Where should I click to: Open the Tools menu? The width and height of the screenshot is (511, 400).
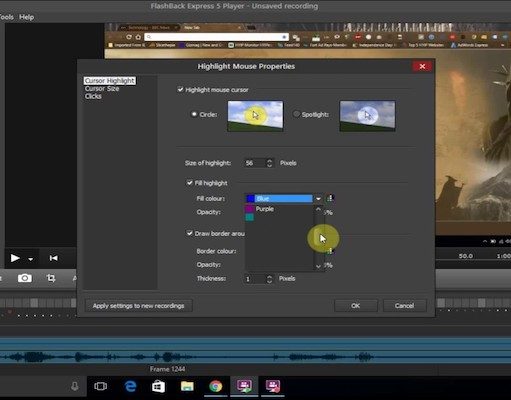click(6, 17)
